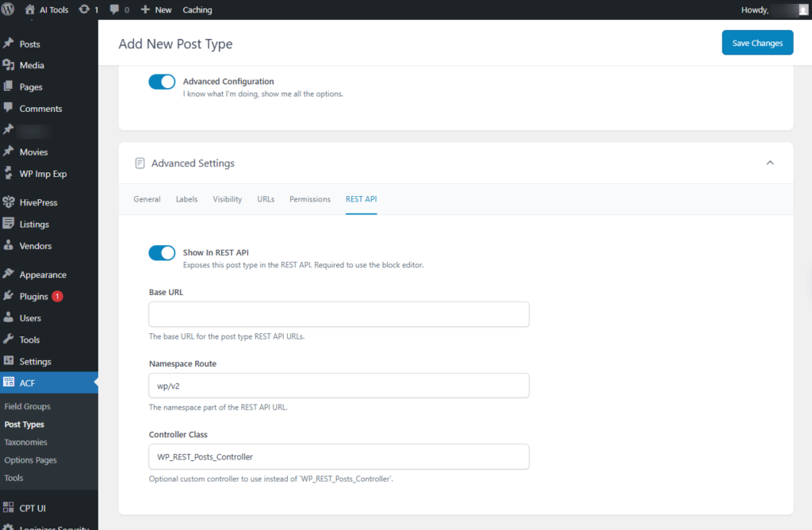Click the Save Changes button
Screen dimensions: 812x530
click(x=756, y=43)
